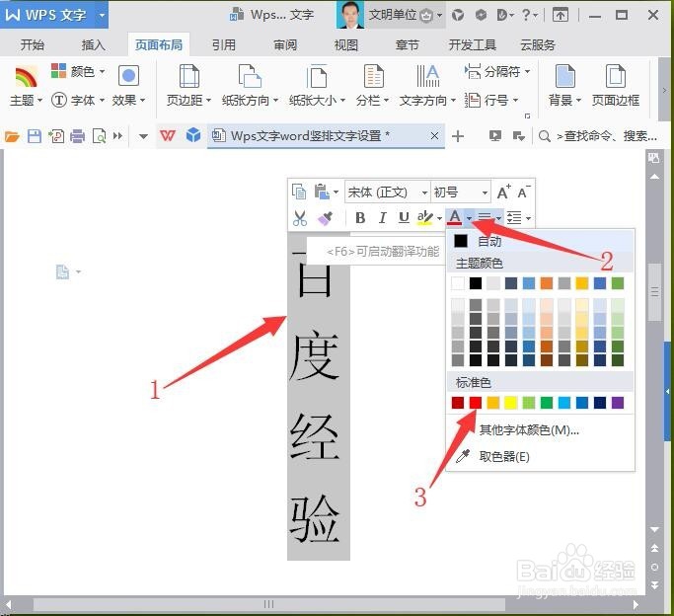Screen dimensions: 674x616
Task: Toggle Italic in mini toolbar
Action: [x=382, y=218]
